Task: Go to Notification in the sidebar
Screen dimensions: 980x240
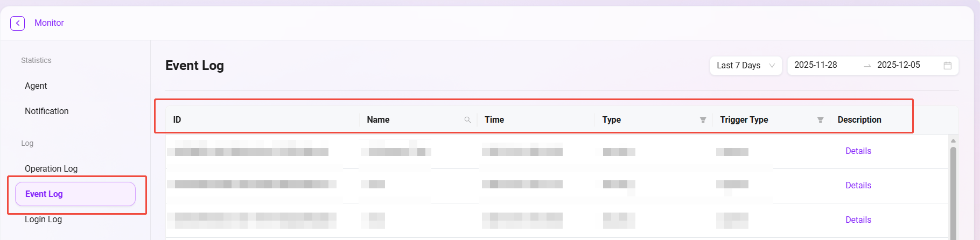Action: tap(47, 111)
